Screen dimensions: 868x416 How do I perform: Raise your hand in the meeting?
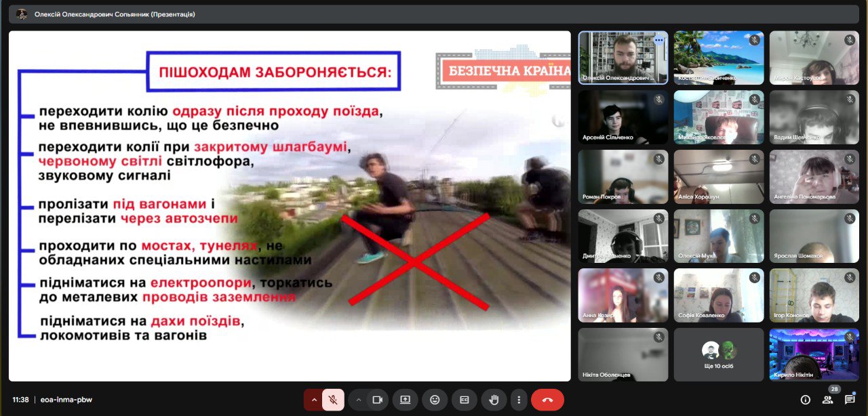[494, 400]
